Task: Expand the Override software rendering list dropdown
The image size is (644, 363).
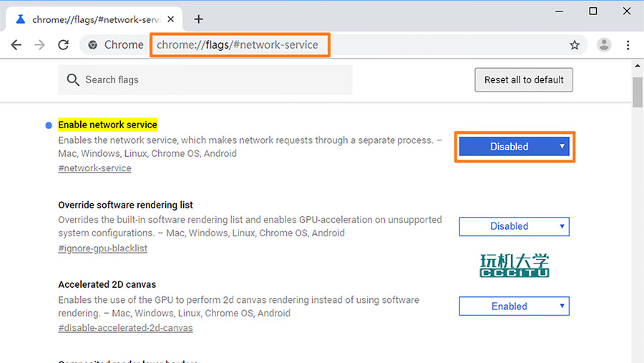Action: tap(514, 226)
